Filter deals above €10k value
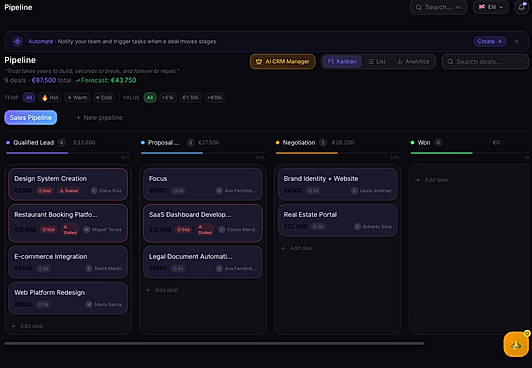Image resolution: width=532 pixels, height=368 pixels. (215, 98)
